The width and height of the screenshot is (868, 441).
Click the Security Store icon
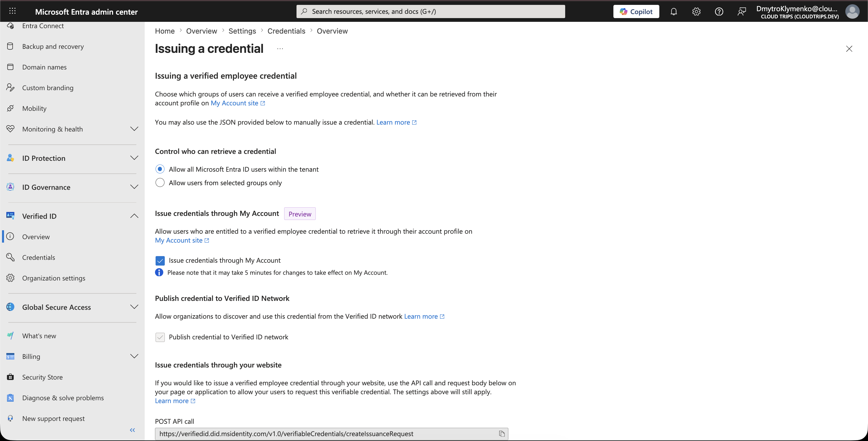click(x=10, y=377)
